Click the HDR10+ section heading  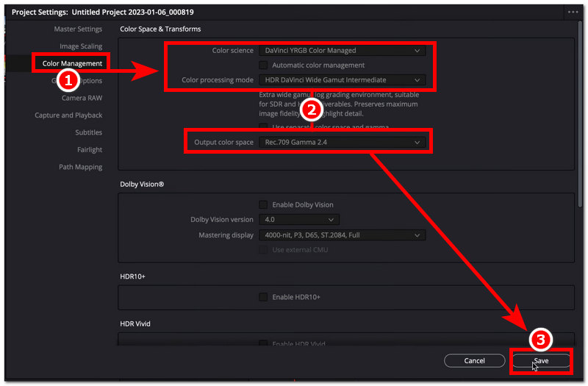pyautogui.click(x=132, y=276)
